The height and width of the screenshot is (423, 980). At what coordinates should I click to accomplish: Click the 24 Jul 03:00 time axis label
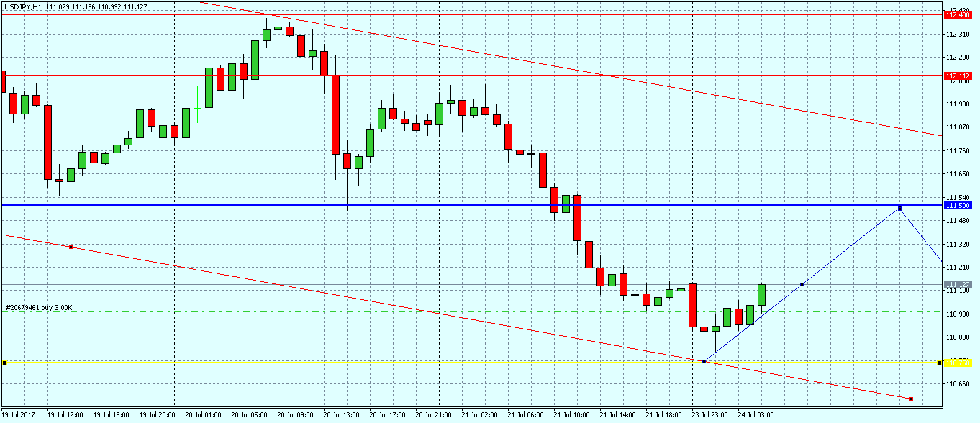click(755, 415)
